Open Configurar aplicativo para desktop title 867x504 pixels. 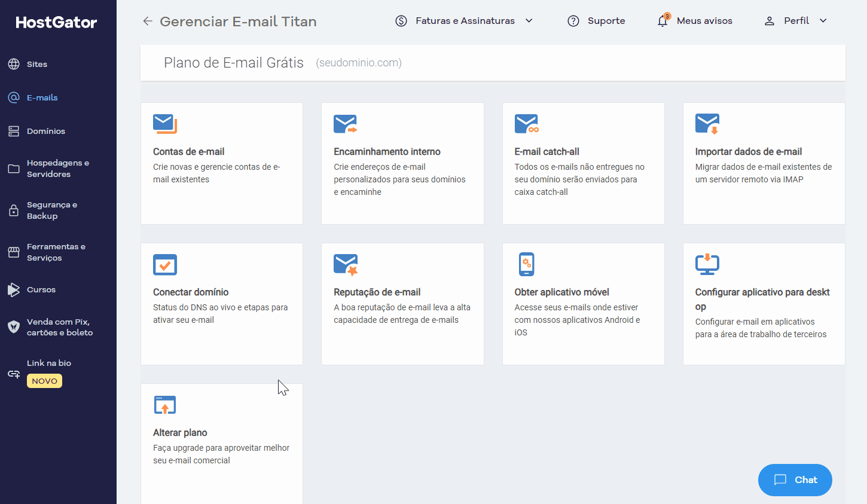762,299
